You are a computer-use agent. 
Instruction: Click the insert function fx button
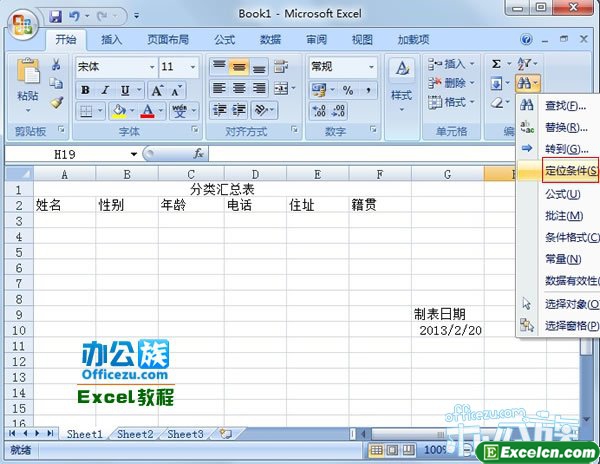pyautogui.click(x=198, y=154)
